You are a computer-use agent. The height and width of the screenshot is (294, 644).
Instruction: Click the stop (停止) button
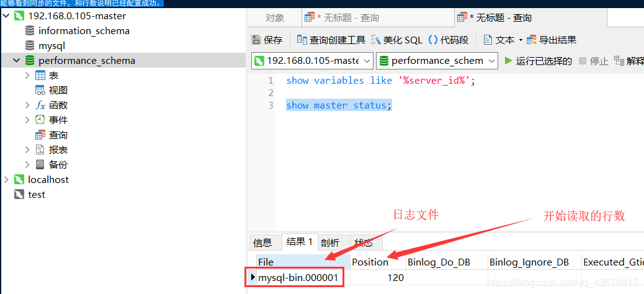tap(594, 61)
